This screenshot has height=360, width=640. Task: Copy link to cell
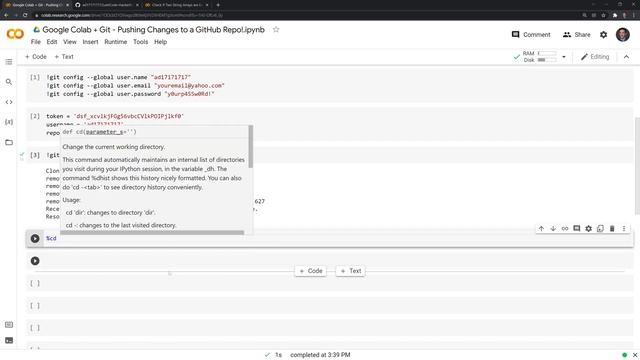coord(565,229)
